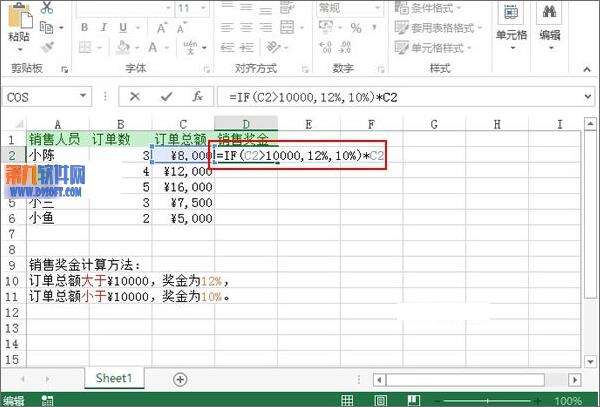The width and height of the screenshot is (600, 407).
Task: Switch to Page Layout view
Action: point(380,400)
